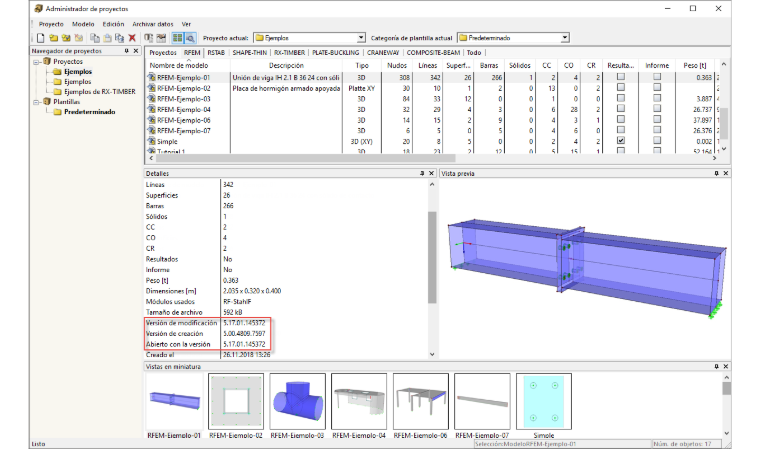Click the faded folder icon before Copy
This screenshot has width=760, height=449.
pyautogui.click(x=79, y=38)
